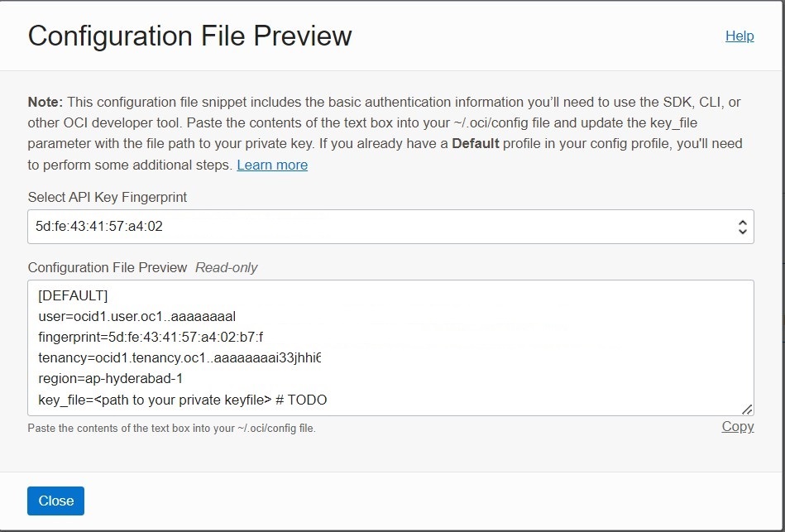Follow the Learn more link
785x532 pixels.
pyautogui.click(x=272, y=165)
